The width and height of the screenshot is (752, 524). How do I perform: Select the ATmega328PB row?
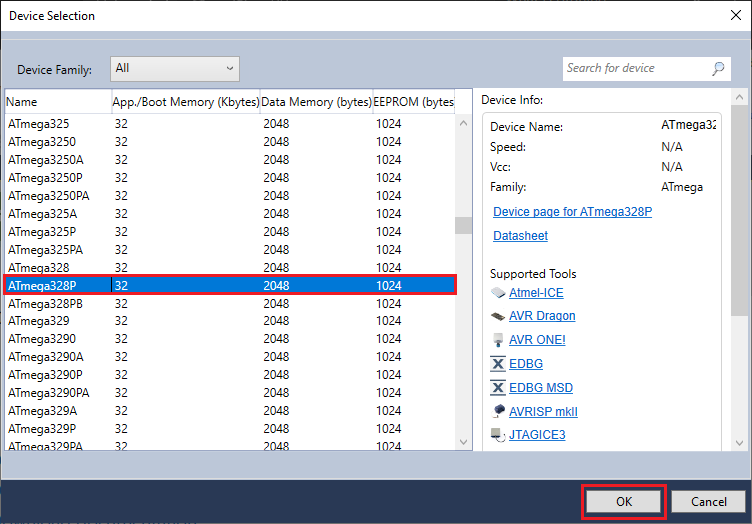coord(230,303)
